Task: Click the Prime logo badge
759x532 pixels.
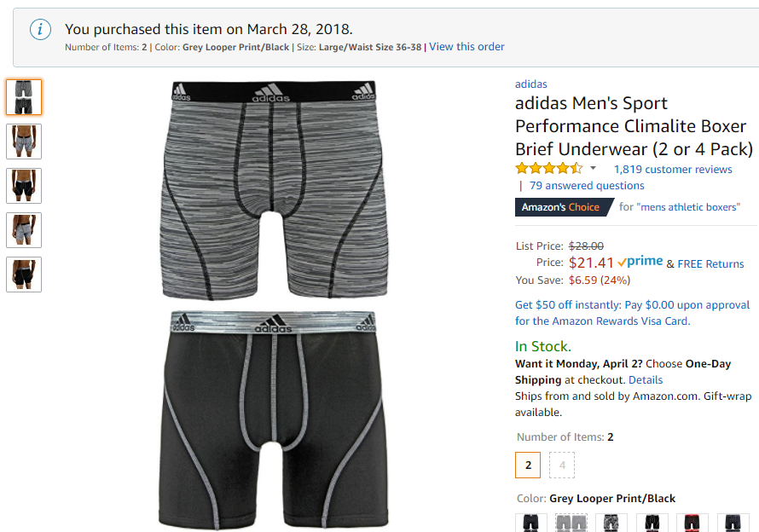Action: [640, 262]
